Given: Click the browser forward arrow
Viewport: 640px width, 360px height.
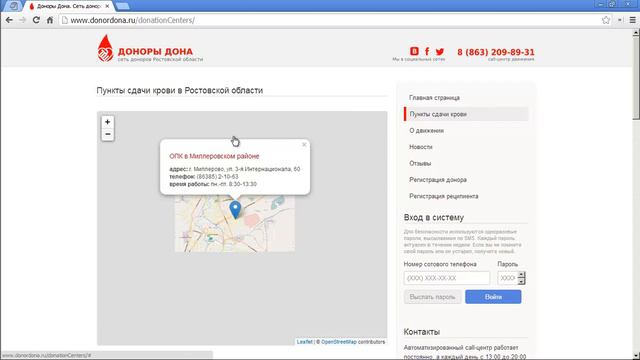Looking at the screenshot, I should [22, 20].
